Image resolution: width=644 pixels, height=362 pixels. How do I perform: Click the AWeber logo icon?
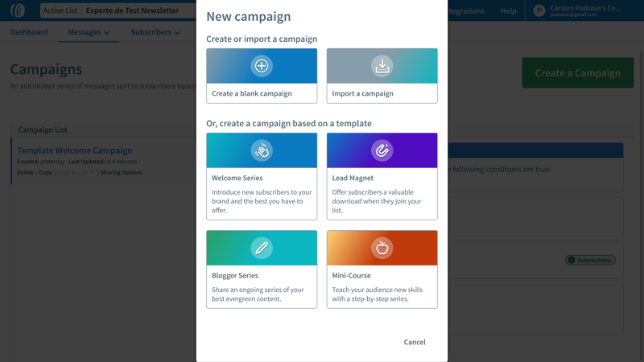coord(18,10)
